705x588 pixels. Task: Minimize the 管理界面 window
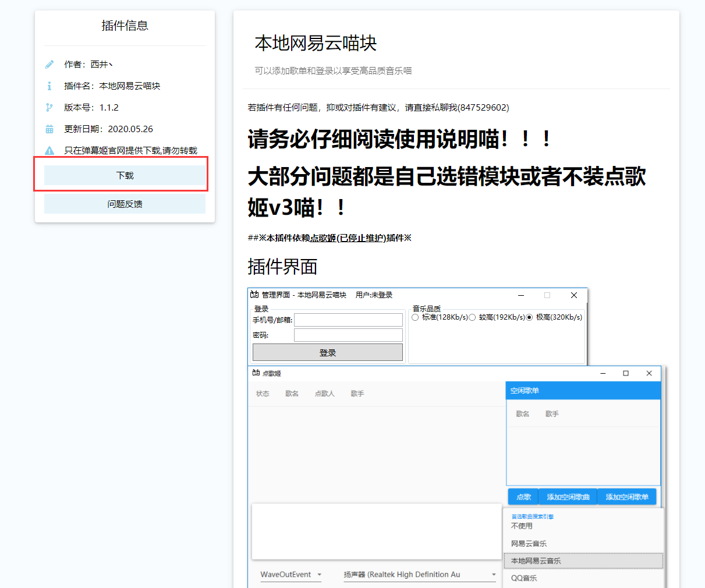coord(521,295)
